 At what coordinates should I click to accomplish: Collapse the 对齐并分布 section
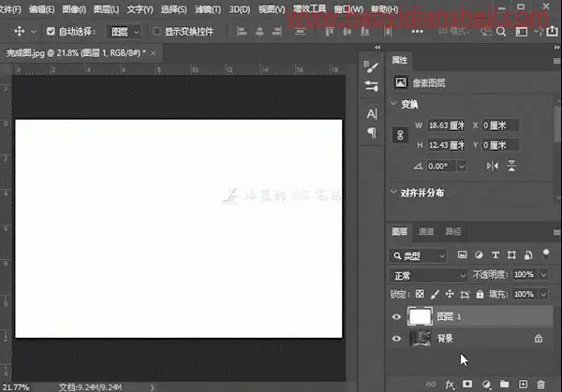point(393,192)
